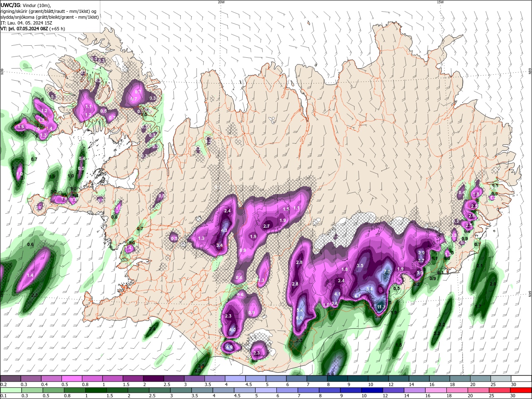Image resolution: width=532 pixels, height=399 pixels.
Task: Select rain legend swatch between 3 and 3.5
Action: pos(181,390)
